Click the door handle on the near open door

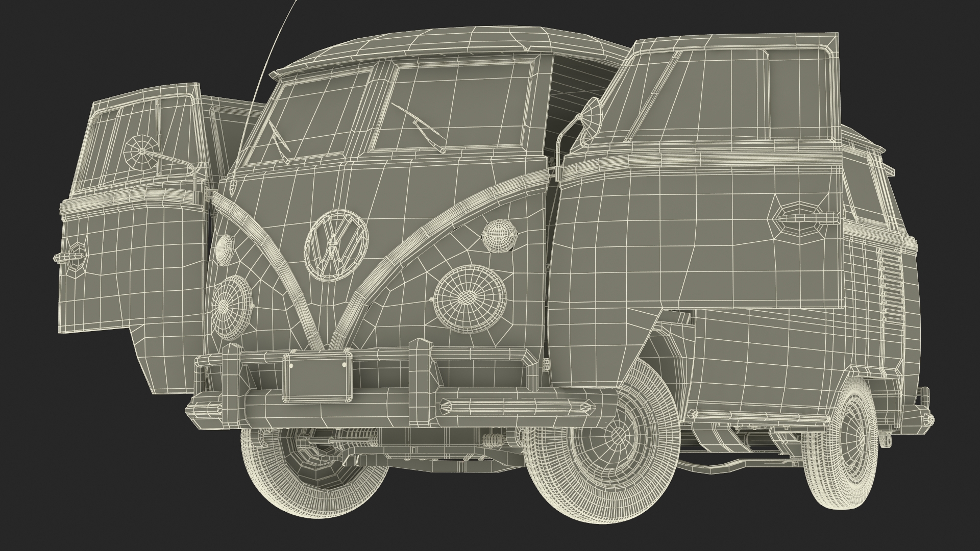click(807, 217)
